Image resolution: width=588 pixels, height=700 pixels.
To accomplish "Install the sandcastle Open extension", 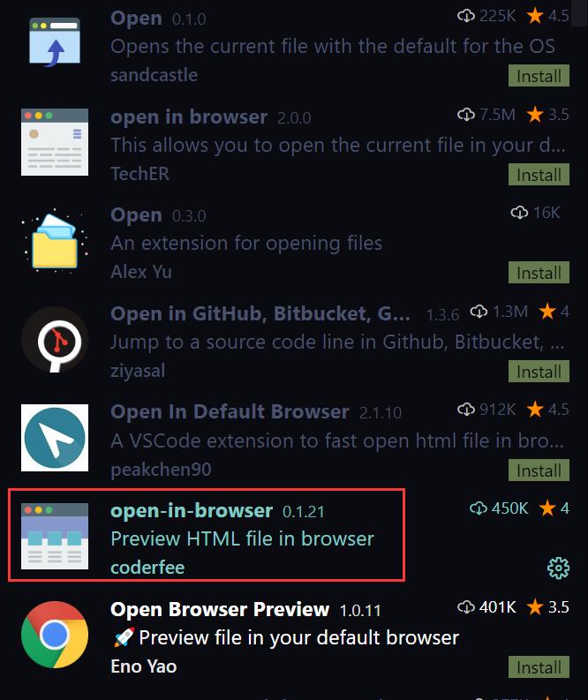I will 539,76.
